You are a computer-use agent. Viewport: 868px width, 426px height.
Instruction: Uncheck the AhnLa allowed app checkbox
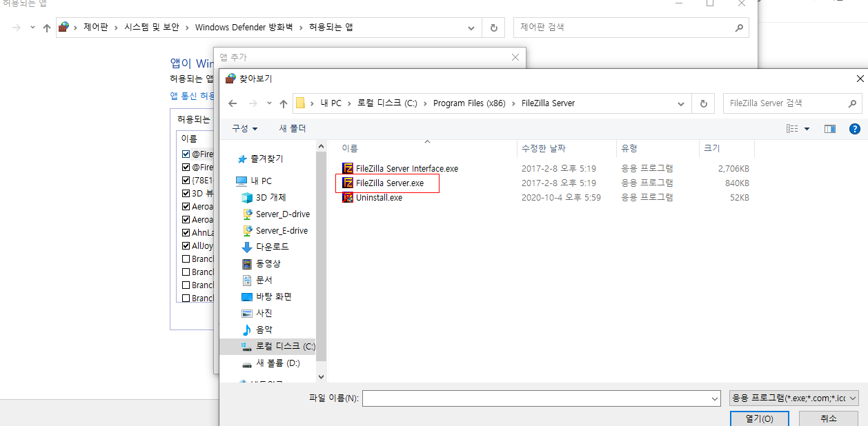pyautogui.click(x=186, y=232)
